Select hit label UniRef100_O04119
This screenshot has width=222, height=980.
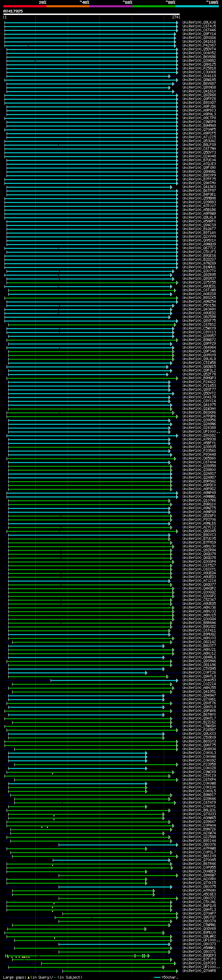pyautogui.click(x=199, y=76)
